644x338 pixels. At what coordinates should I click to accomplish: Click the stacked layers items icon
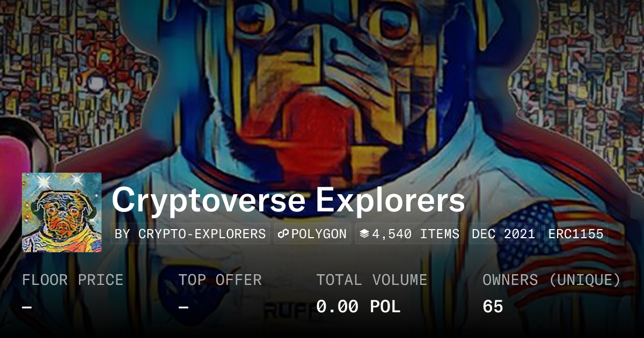pyautogui.click(x=364, y=234)
